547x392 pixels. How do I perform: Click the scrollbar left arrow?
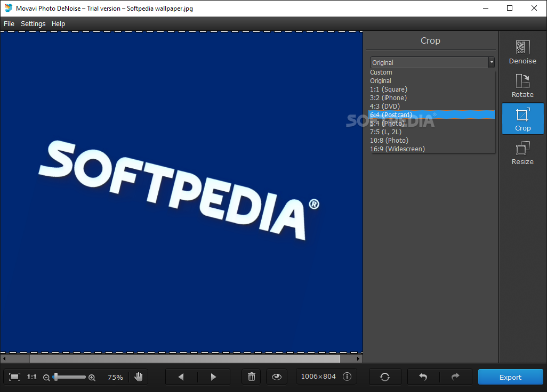tap(4, 358)
